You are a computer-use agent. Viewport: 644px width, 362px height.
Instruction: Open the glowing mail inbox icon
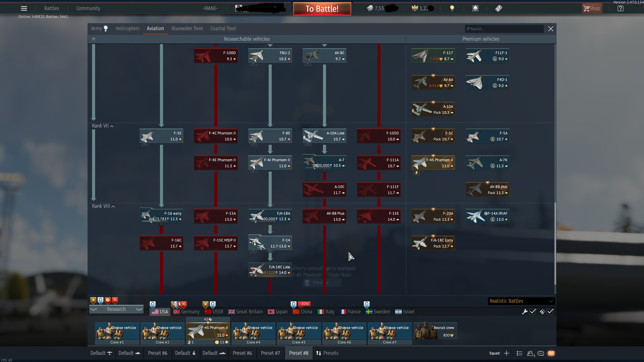pyautogui.click(x=551, y=353)
